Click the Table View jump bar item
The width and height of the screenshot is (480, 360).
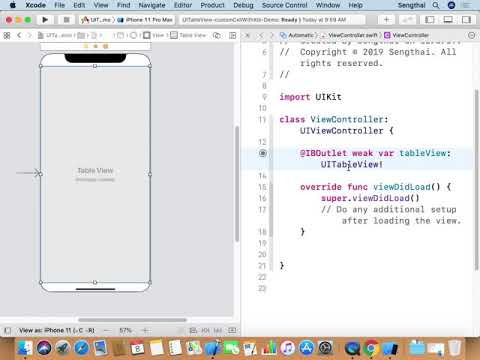tap(188, 35)
